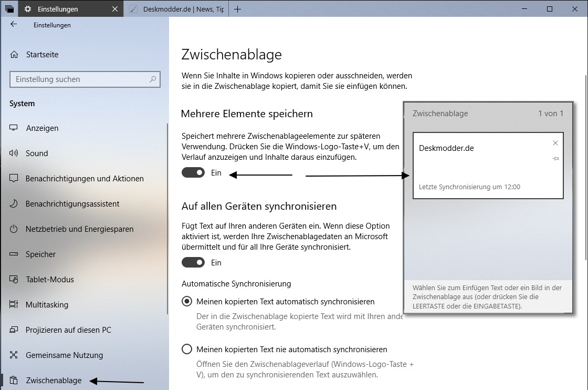The height and width of the screenshot is (390, 588).
Task: Select the Anzeigen monitor icon
Action: coord(14,128)
